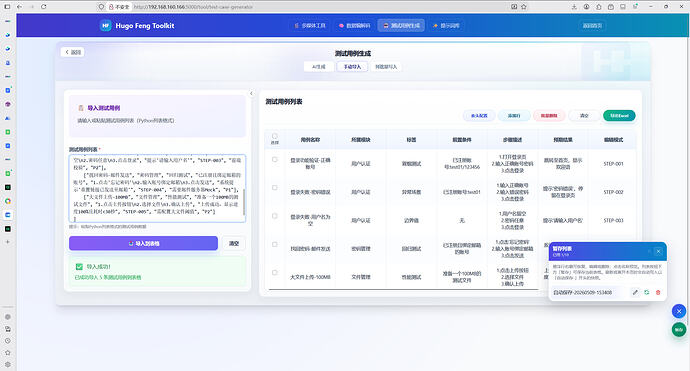Click the extensions icon in the browser toolbar
Viewport: 690px width, 371px height.
coord(598,7)
